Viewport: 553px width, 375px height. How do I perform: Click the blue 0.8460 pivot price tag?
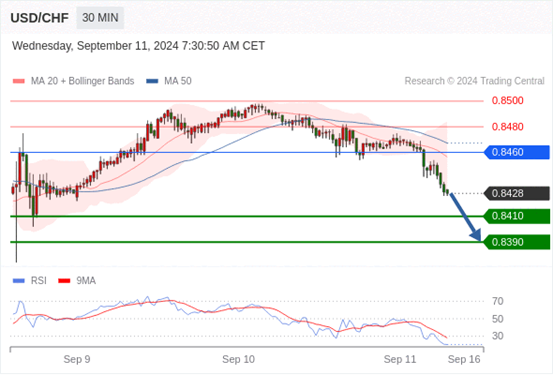tap(517, 152)
